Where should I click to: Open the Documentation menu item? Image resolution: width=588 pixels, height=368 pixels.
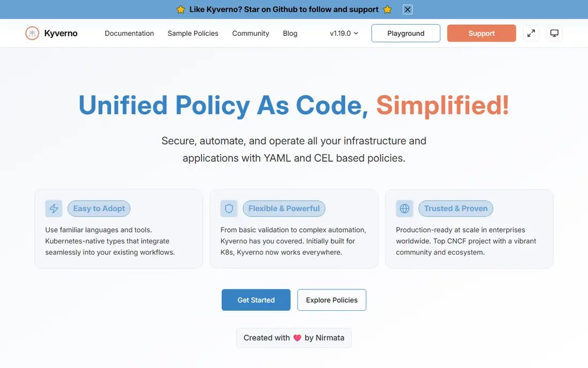pos(129,33)
